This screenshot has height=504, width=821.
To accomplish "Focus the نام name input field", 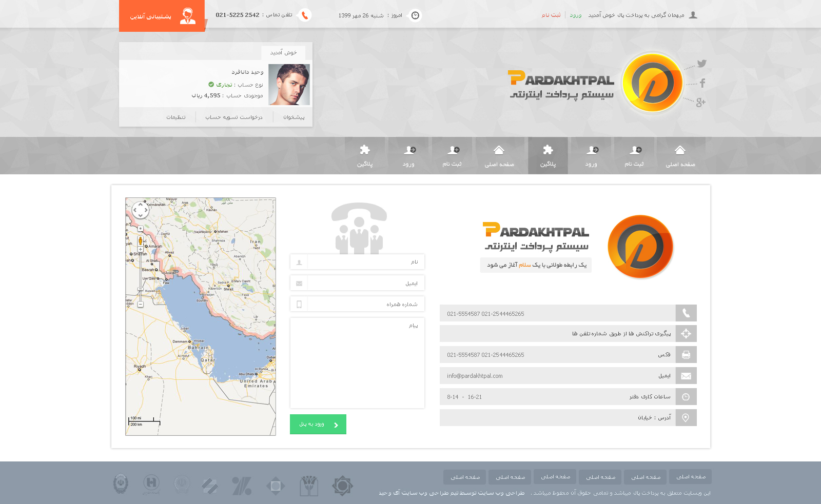I will click(365, 262).
